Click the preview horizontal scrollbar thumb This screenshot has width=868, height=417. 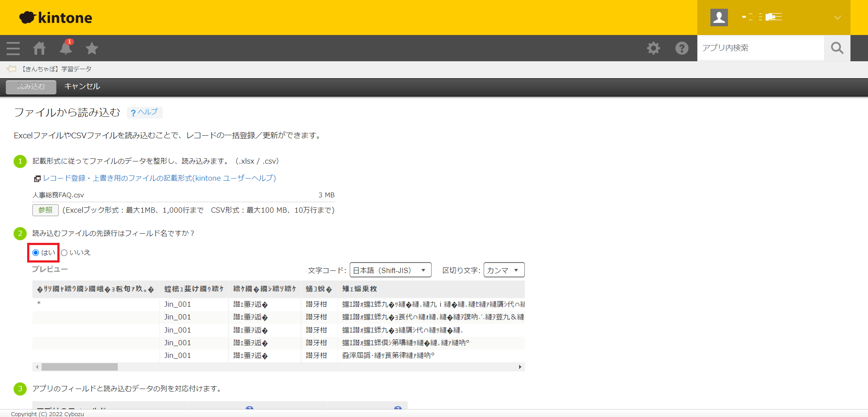[x=79, y=367]
